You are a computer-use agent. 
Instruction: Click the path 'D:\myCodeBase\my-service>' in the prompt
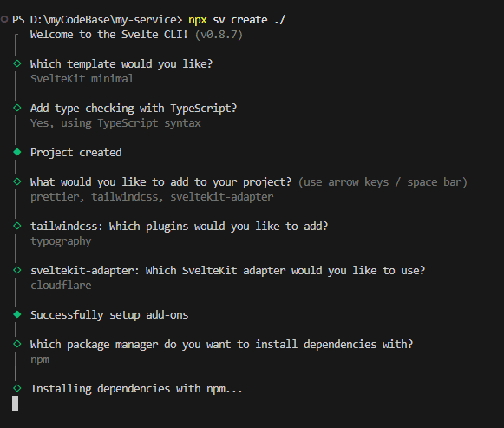pos(106,20)
